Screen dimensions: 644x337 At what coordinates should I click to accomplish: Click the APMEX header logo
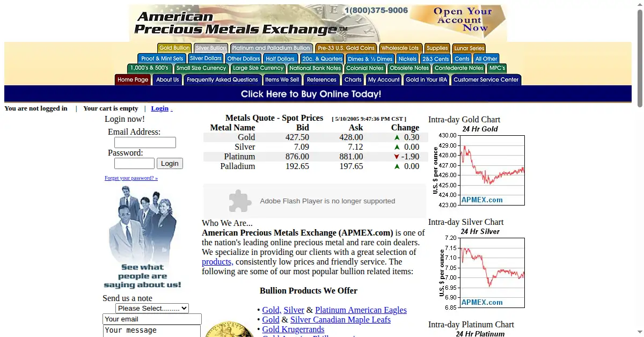tap(240, 23)
